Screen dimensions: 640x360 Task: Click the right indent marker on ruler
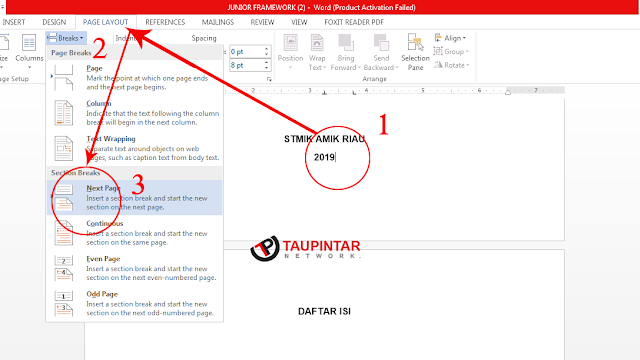[507, 92]
